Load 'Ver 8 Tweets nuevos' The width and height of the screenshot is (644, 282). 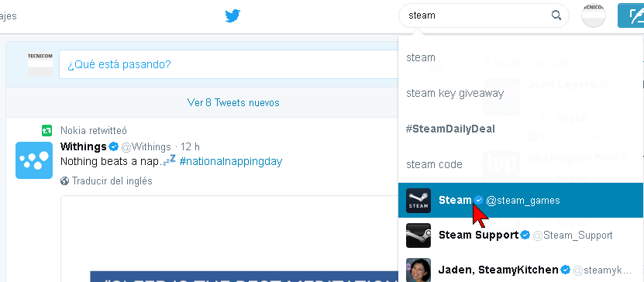pos(232,102)
